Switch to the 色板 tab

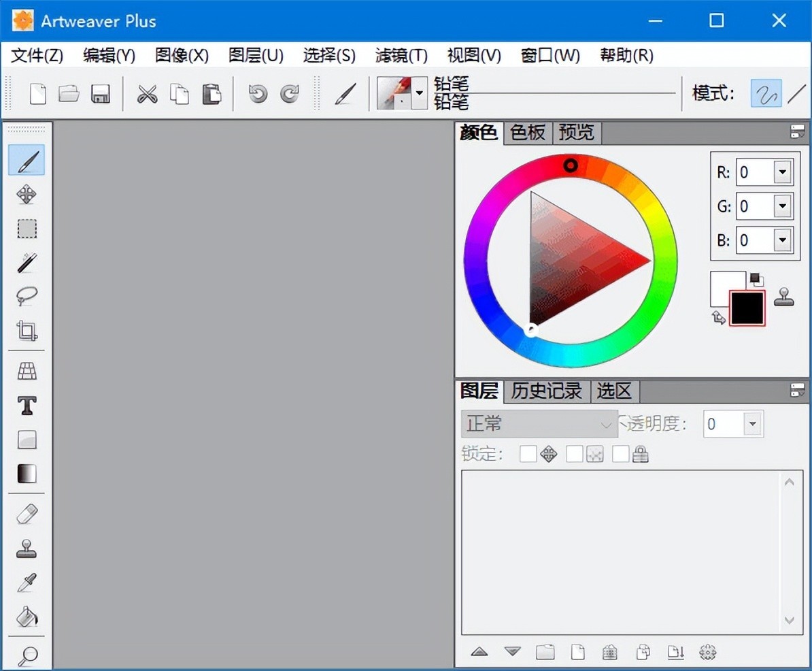(x=528, y=133)
